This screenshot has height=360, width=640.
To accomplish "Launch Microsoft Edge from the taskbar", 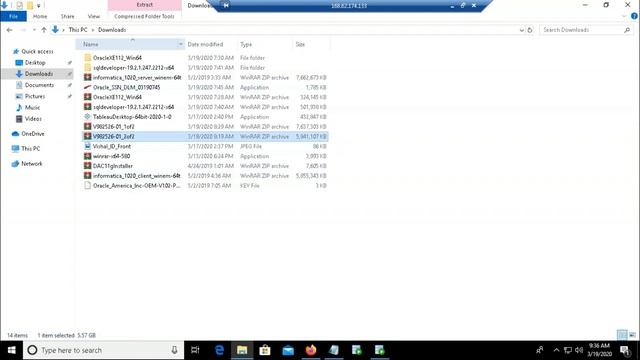I will [220, 350].
